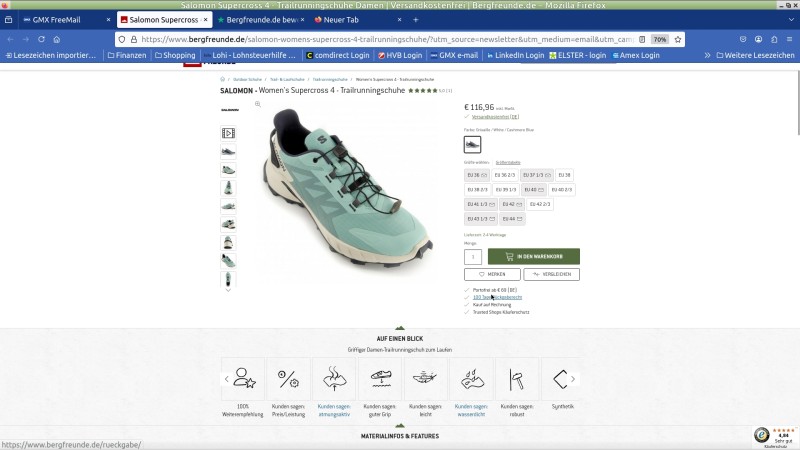Show previous feature with carousel left arrow
Image resolution: width=800 pixels, height=450 pixels.
(227, 379)
